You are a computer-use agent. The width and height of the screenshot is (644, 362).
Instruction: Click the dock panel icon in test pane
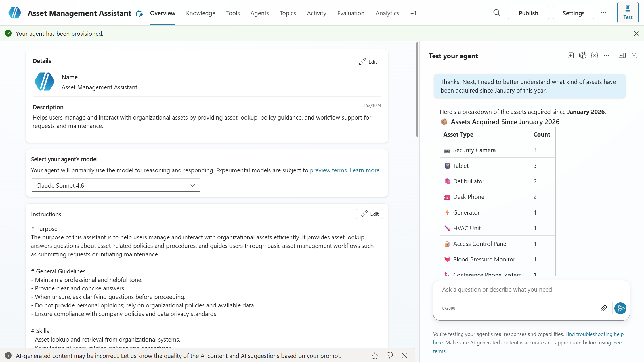click(x=622, y=55)
